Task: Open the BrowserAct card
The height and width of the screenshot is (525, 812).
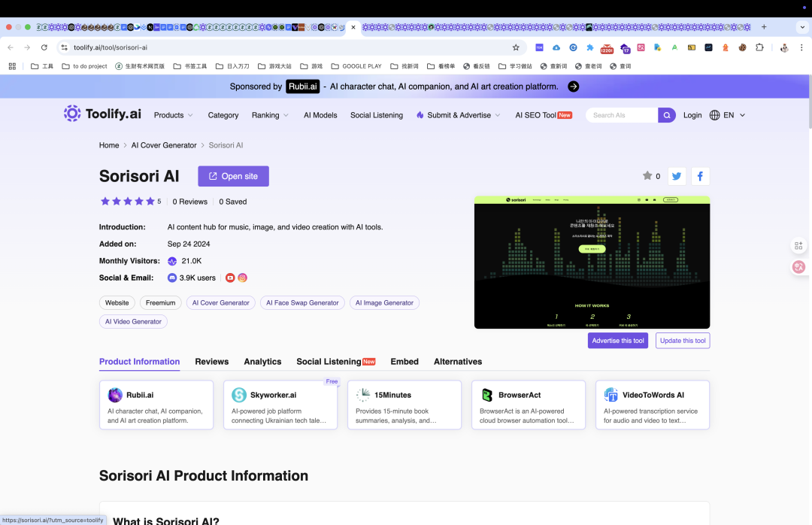Action: (x=529, y=405)
